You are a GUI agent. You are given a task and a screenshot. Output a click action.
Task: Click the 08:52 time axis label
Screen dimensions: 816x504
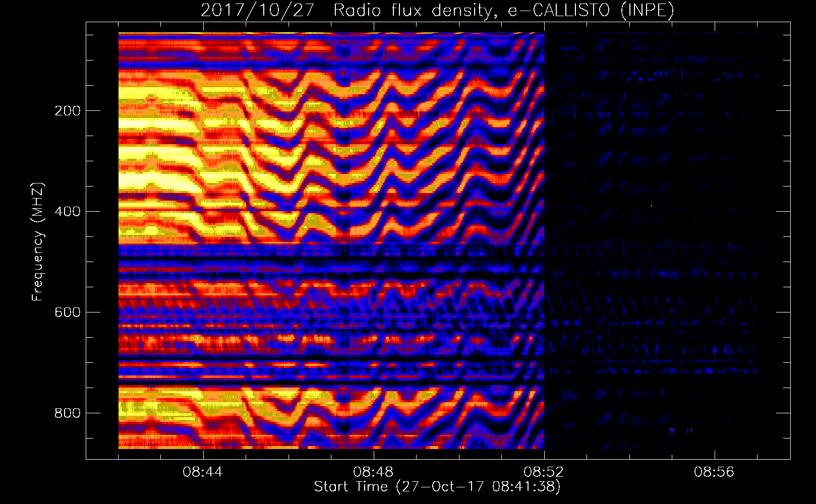[544, 472]
